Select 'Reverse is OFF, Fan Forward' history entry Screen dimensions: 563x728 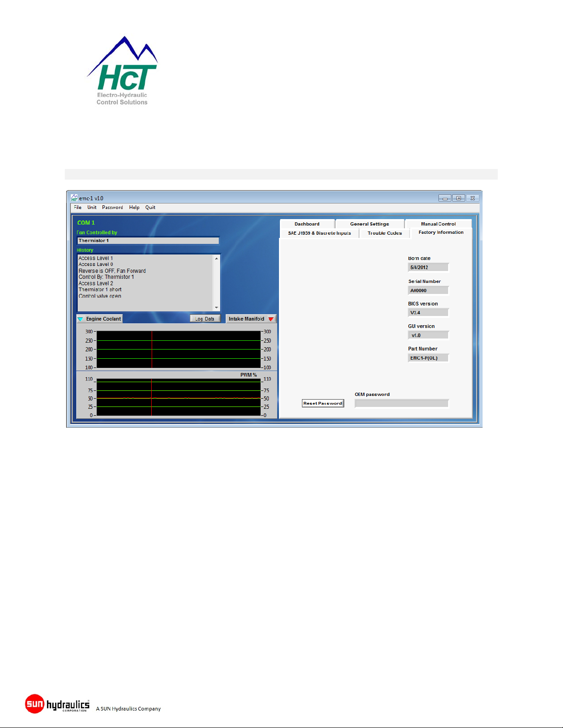(112, 271)
